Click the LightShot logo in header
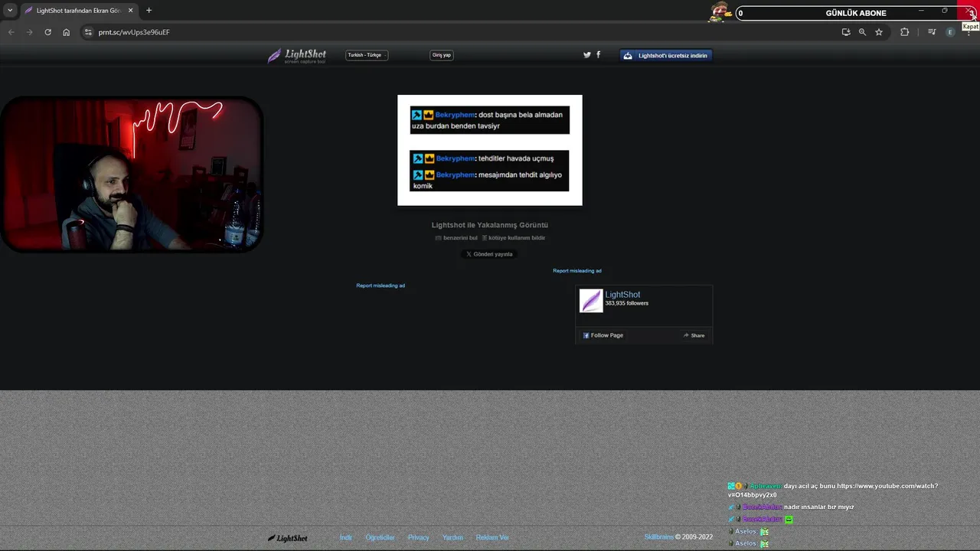Image resolution: width=980 pixels, height=551 pixels. pos(297,55)
